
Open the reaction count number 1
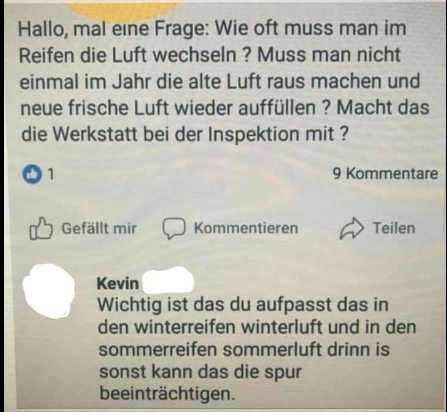(50, 174)
